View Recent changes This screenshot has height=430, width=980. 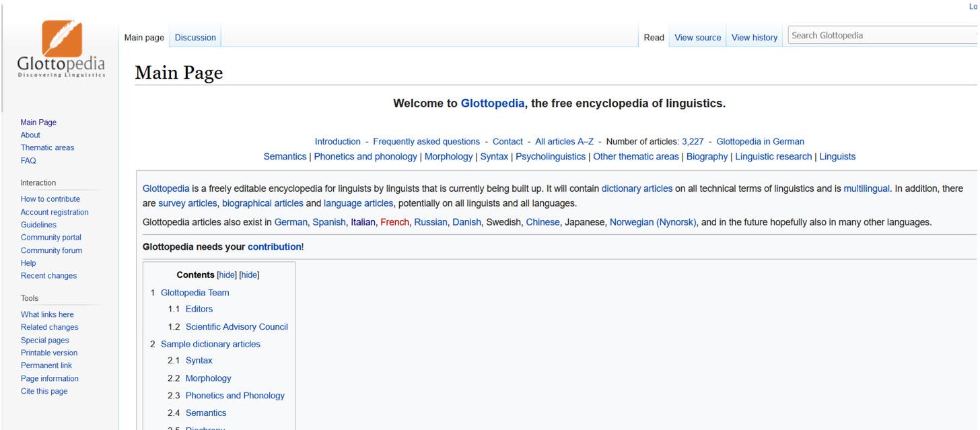pyautogui.click(x=48, y=276)
